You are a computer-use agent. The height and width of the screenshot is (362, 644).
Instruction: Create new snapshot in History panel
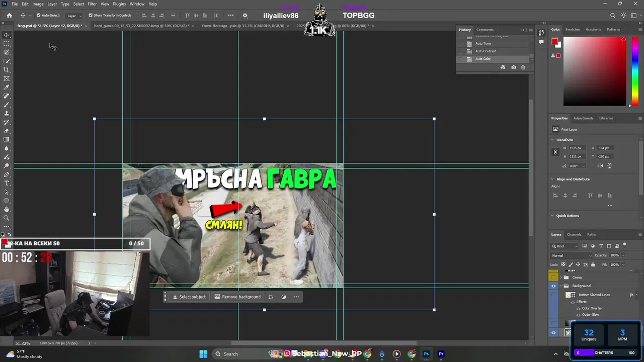pos(513,67)
